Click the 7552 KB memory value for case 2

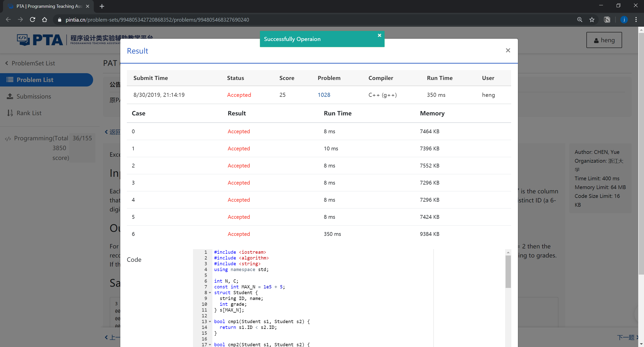(x=430, y=165)
